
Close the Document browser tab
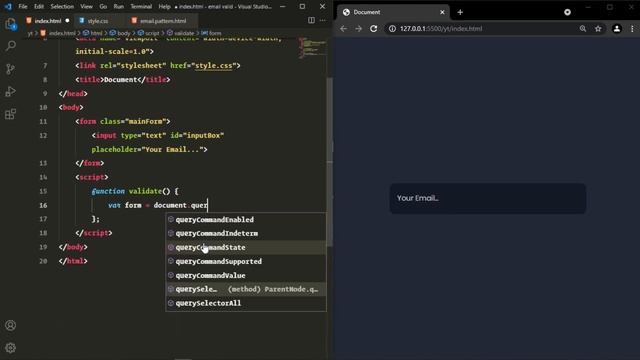[442, 12]
